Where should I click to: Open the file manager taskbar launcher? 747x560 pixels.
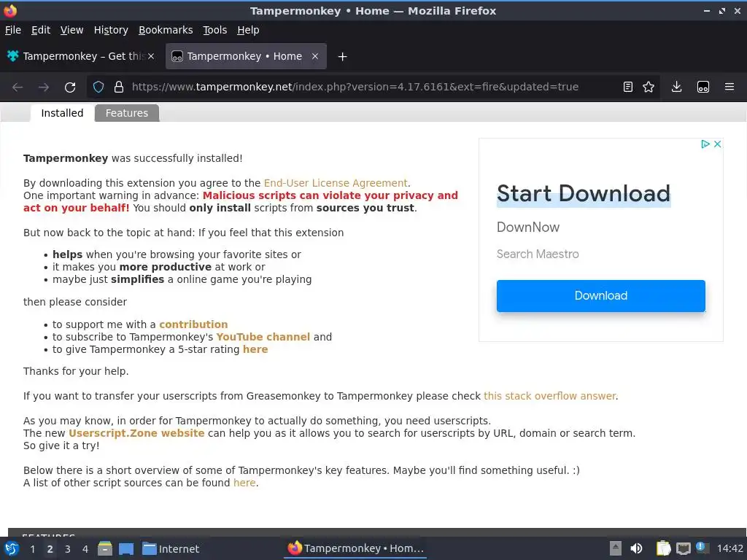pos(105,548)
